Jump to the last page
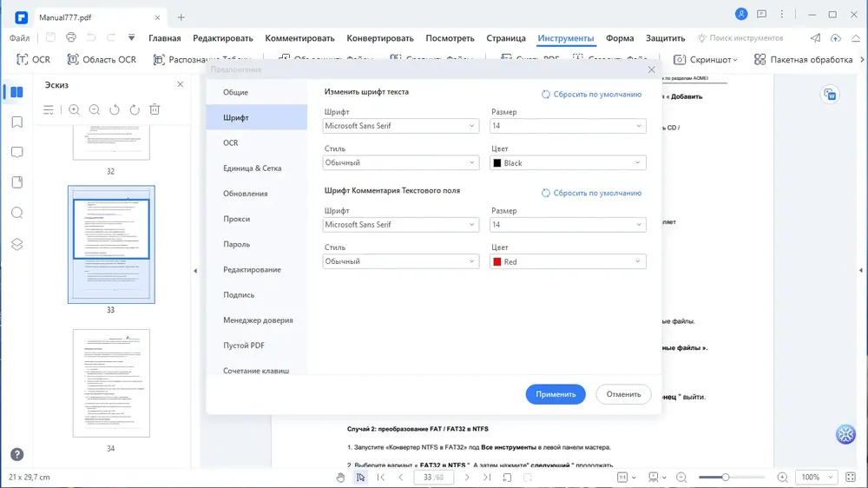868x488 pixels. tap(487, 478)
